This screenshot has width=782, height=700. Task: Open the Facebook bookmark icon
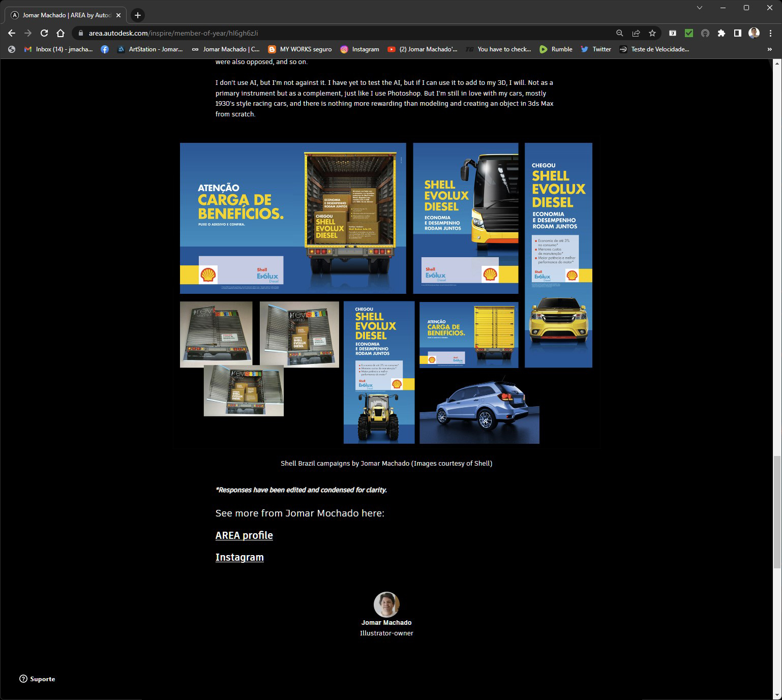click(x=105, y=49)
